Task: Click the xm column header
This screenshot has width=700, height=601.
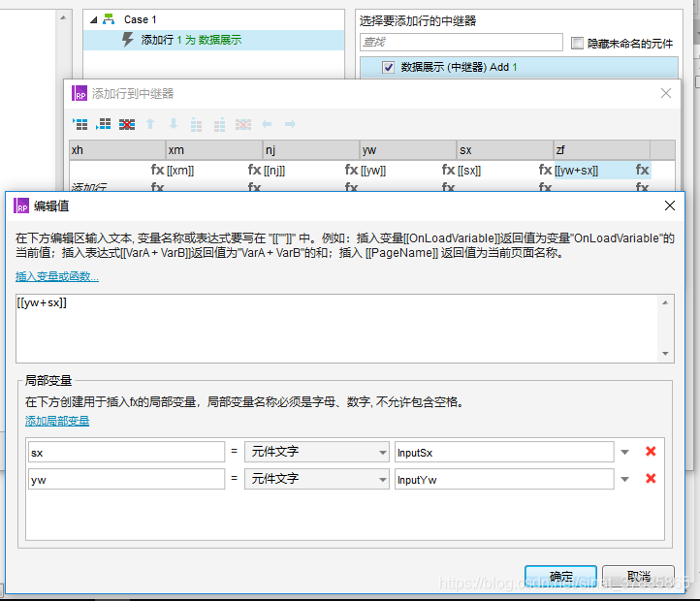Action: (x=214, y=150)
